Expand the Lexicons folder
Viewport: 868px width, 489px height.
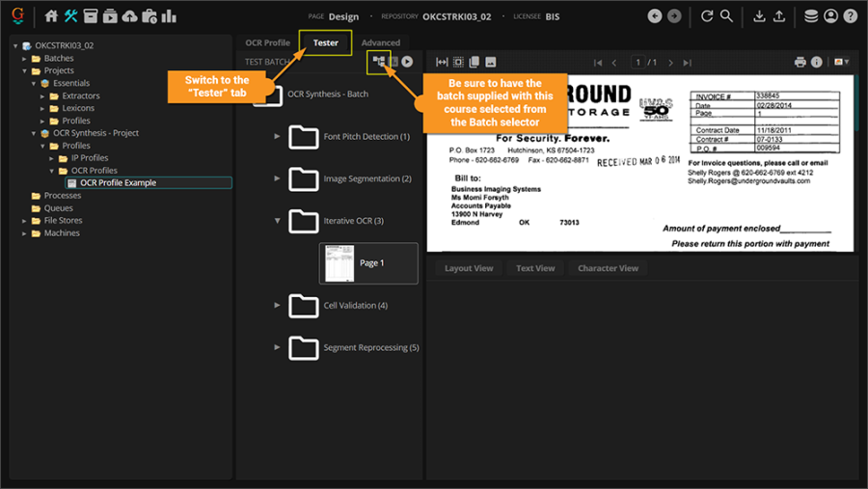point(42,108)
